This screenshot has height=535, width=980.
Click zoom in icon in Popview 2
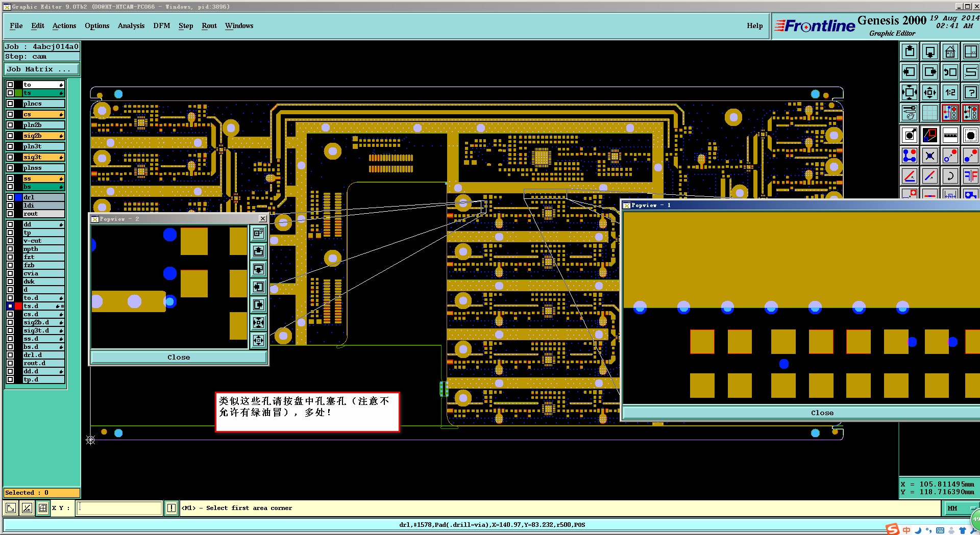[259, 322]
